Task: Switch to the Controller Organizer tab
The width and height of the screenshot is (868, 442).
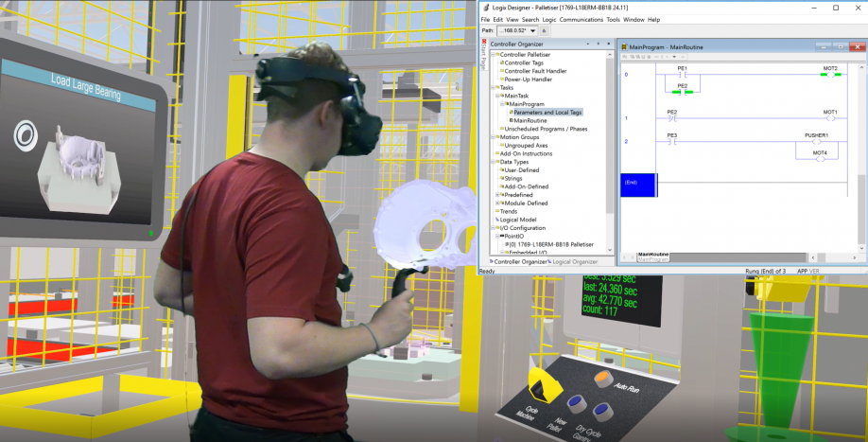Action: coord(520,261)
